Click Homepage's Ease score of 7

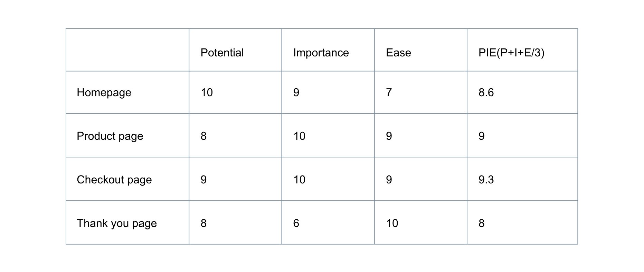click(x=389, y=92)
